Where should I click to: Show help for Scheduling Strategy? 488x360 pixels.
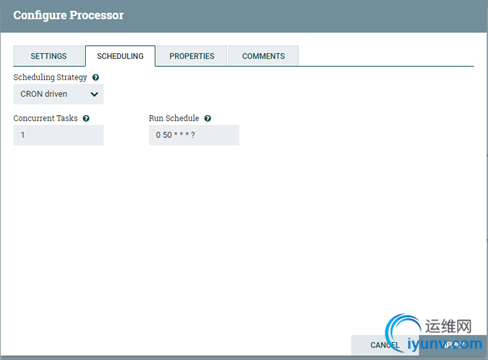click(96, 77)
